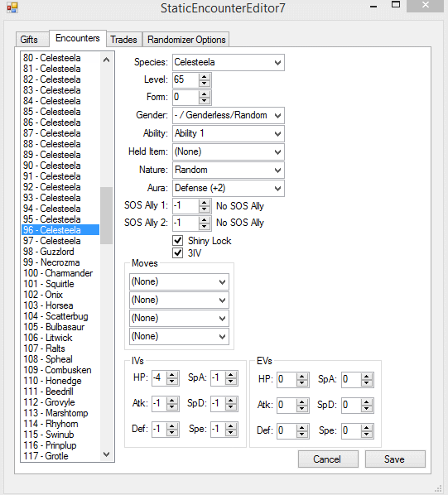Decrease the Atk EV with down arrow
448x495 pixels.
click(301, 409)
